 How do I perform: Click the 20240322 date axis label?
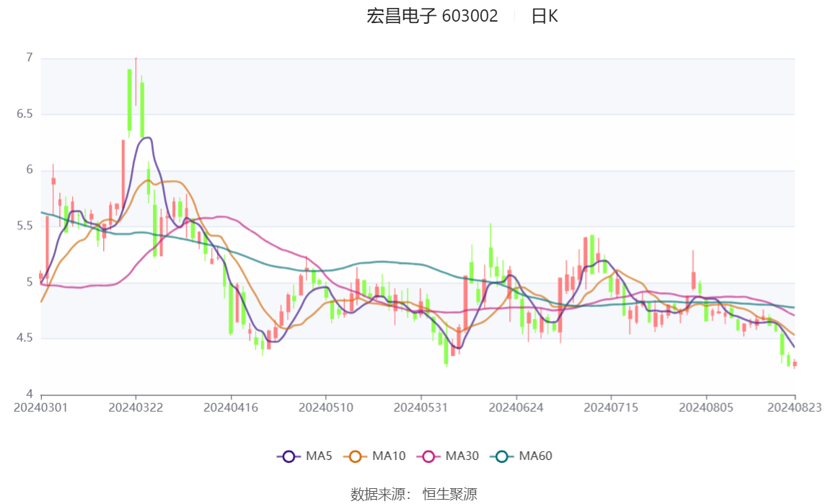click(x=136, y=407)
